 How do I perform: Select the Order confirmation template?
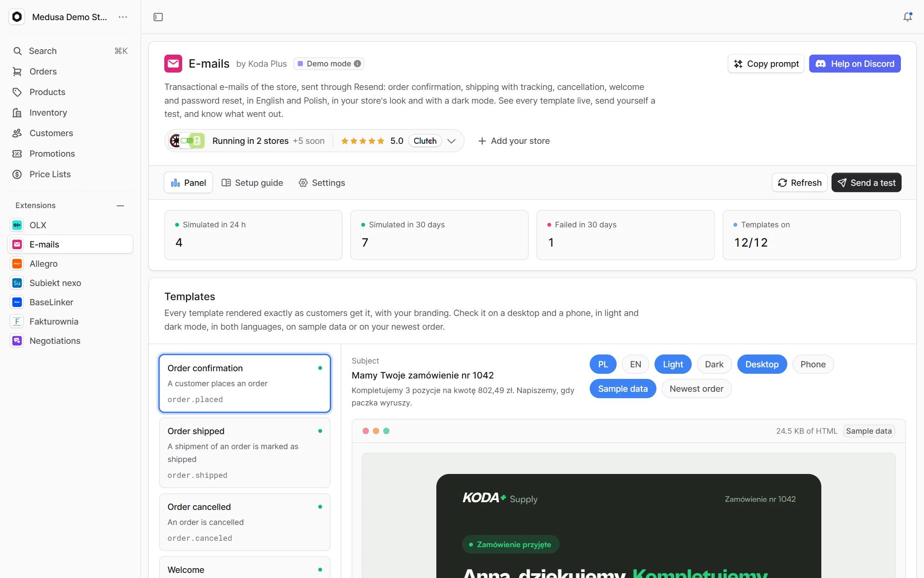pyautogui.click(x=245, y=383)
